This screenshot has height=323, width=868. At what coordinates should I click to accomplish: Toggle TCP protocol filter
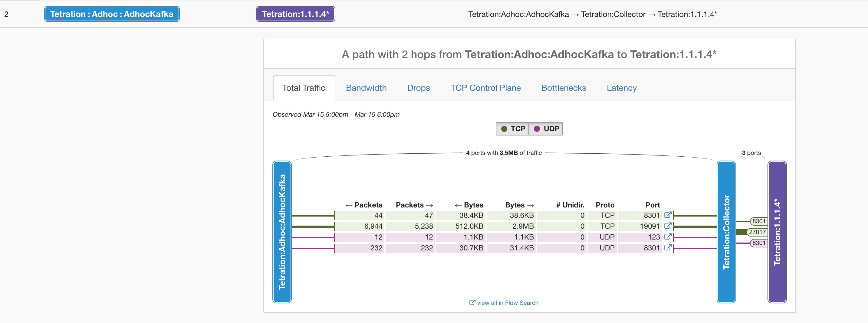coord(512,129)
